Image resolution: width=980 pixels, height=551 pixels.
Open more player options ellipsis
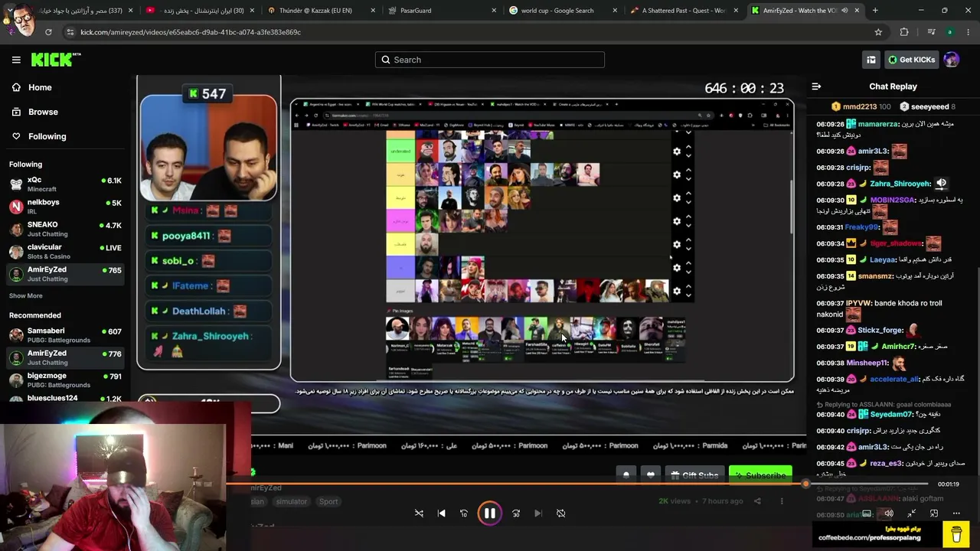[x=956, y=514]
